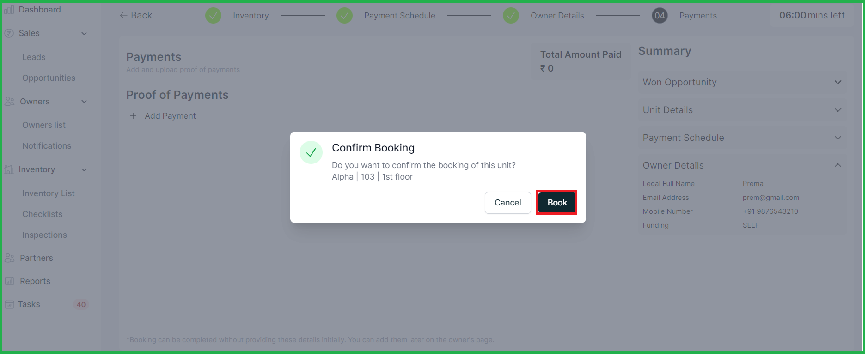Screen dimensions: 868x356
Task: Open Inventory List in the sidebar
Action: [49, 193]
